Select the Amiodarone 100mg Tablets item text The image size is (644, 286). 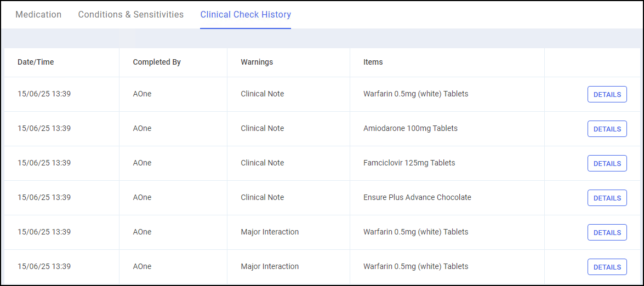point(410,128)
